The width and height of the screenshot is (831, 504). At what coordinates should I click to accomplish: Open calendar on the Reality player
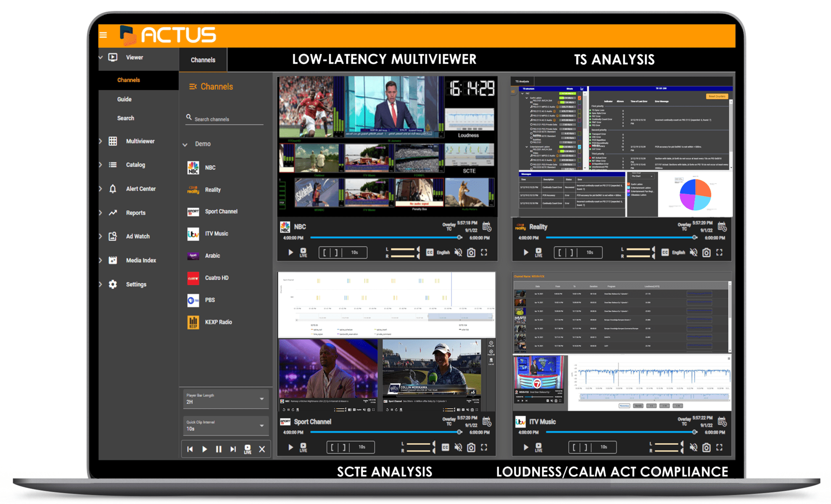(722, 227)
